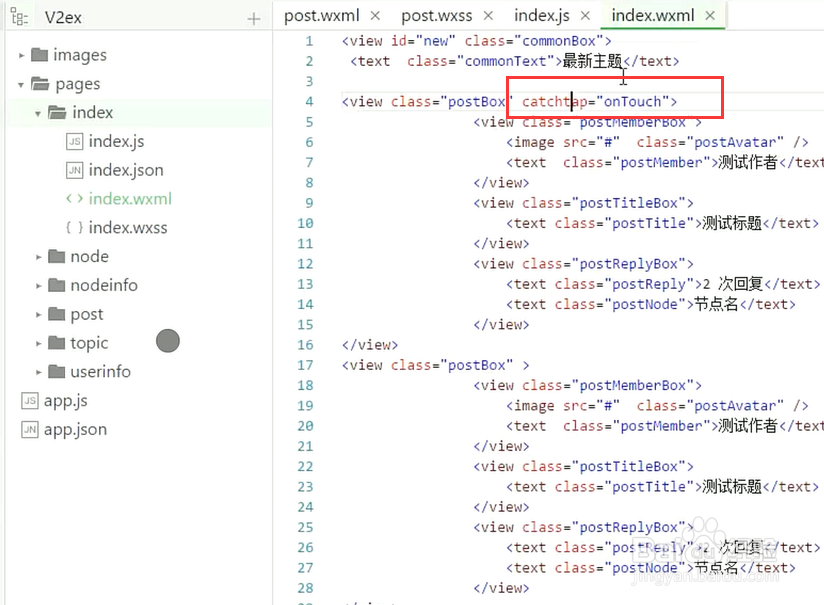Switch to the post.wxml tab

(x=322, y=16)
